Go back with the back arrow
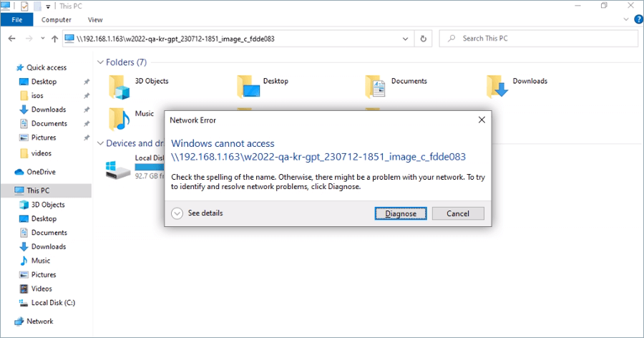 coord(11,39)
